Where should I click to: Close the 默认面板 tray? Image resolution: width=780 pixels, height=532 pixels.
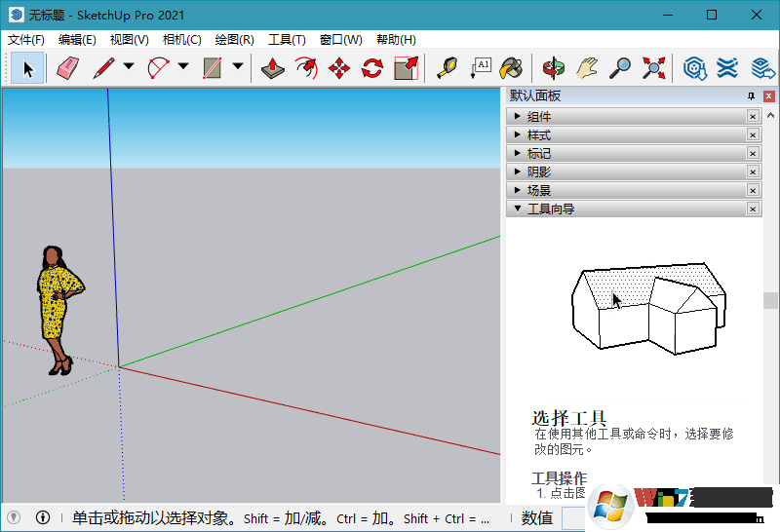[x=769, y=95]
